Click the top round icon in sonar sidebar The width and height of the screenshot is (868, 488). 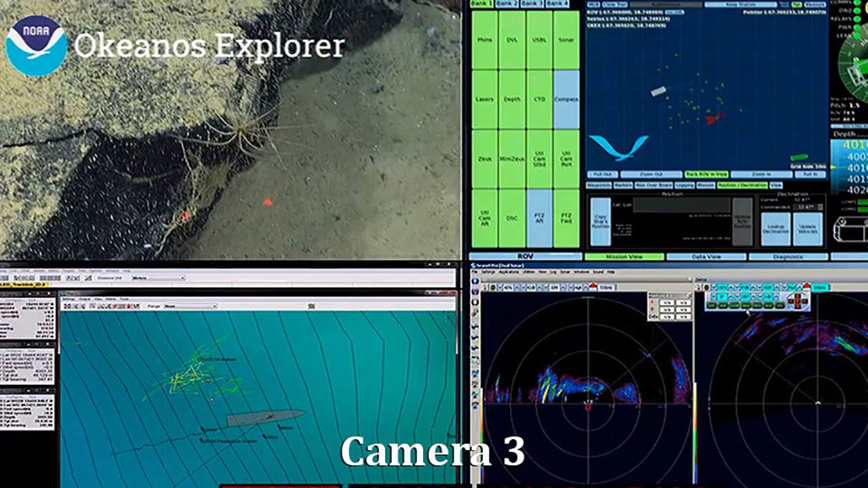click(475, 280)
